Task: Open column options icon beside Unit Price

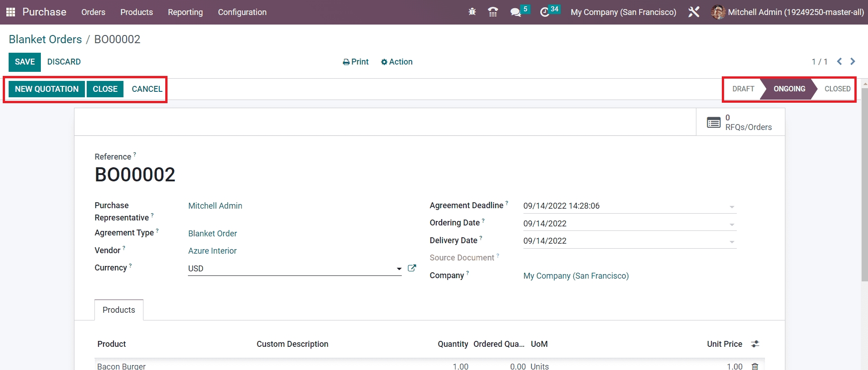Action: [755, 344]
